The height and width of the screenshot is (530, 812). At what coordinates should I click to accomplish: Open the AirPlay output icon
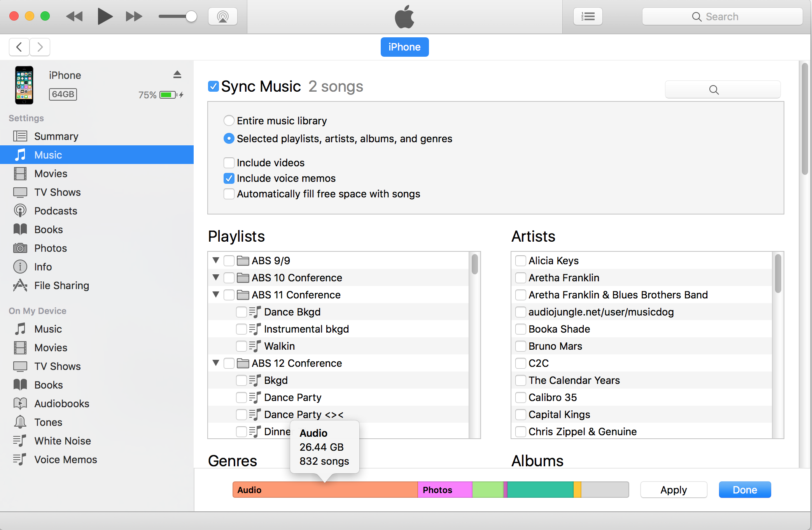click(x=223, y=16)
